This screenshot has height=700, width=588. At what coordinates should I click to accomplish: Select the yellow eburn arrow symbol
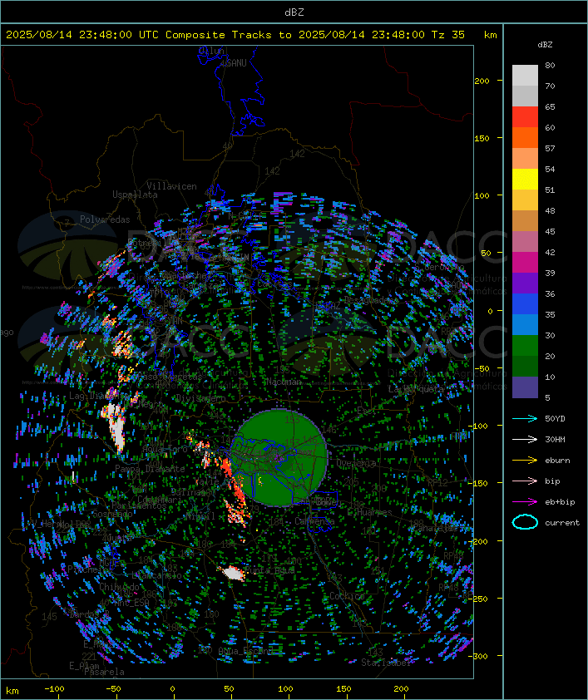point(525,461)
